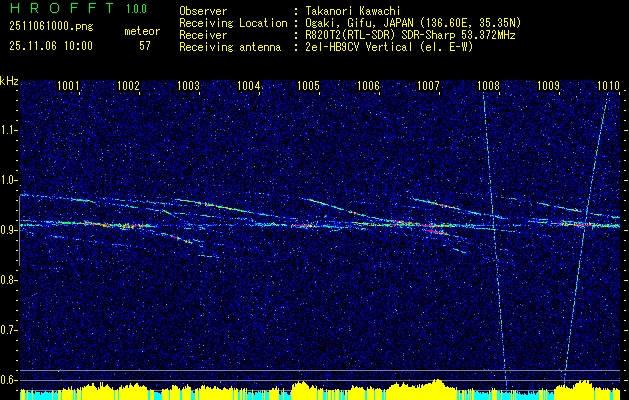This screenshot has width=629, height=400.
Task: Click the meteor label
Action: click(x=142, y=31)
